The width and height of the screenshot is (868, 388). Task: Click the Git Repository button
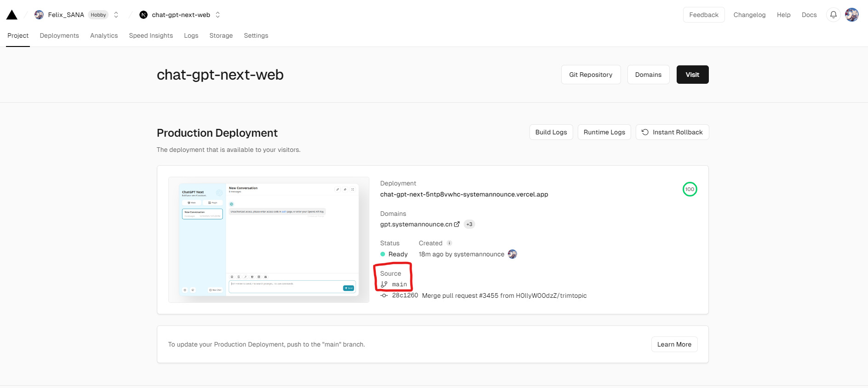click(591, 75)
